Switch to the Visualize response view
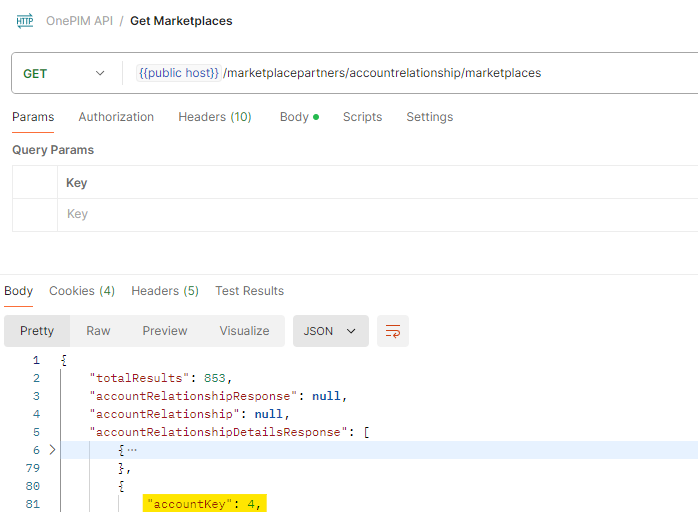698x512 pixels. (244, 331)
